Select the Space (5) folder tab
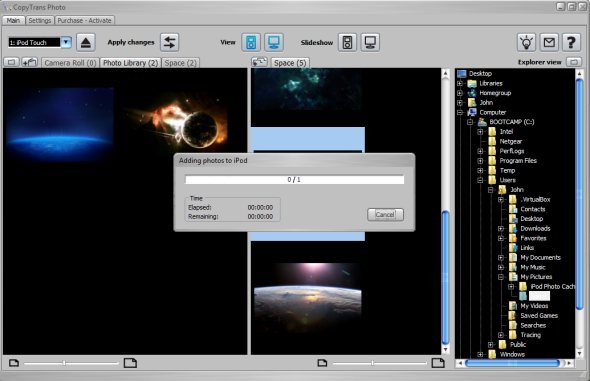The image size is (590, 381). (290, 63)
